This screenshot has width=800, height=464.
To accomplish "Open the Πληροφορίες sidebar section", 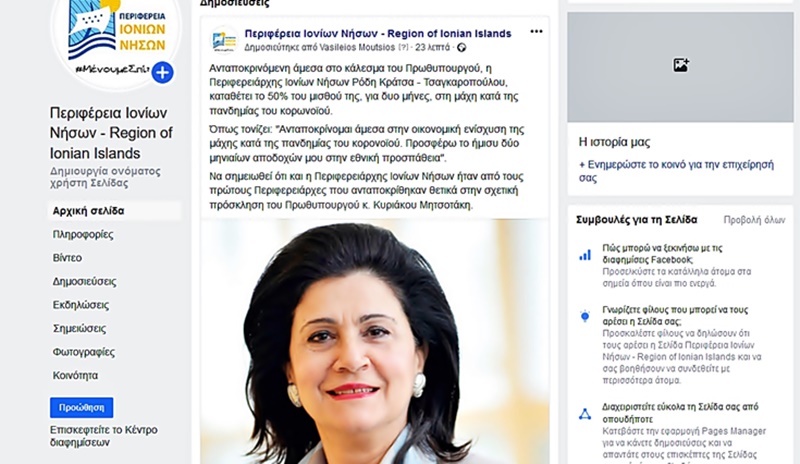I will click(x=83, y=234).
